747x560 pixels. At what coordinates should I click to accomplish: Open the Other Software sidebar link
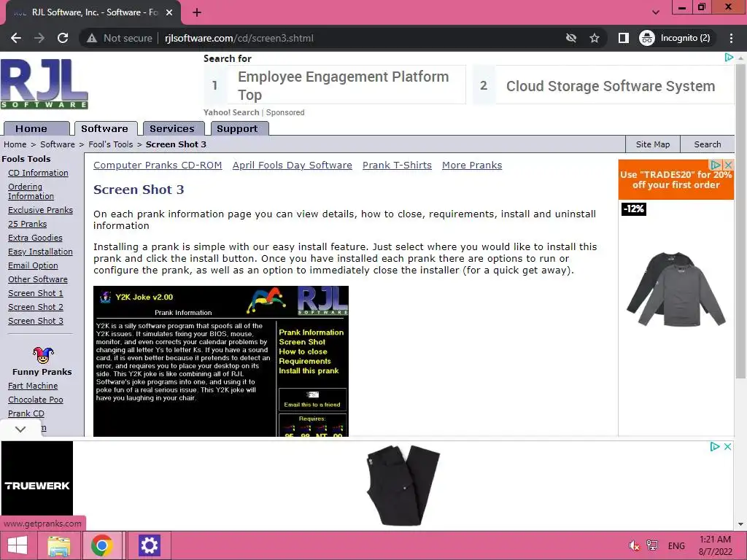[38, 279]
